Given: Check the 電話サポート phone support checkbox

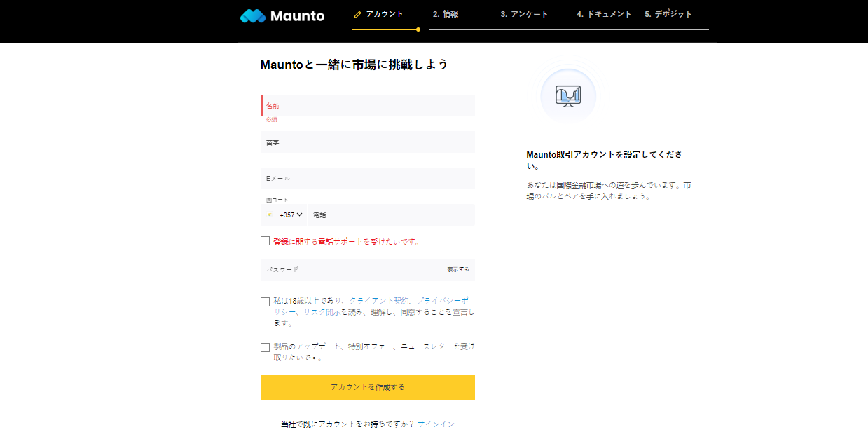Looking at the screenshot, I should [265, 241].
